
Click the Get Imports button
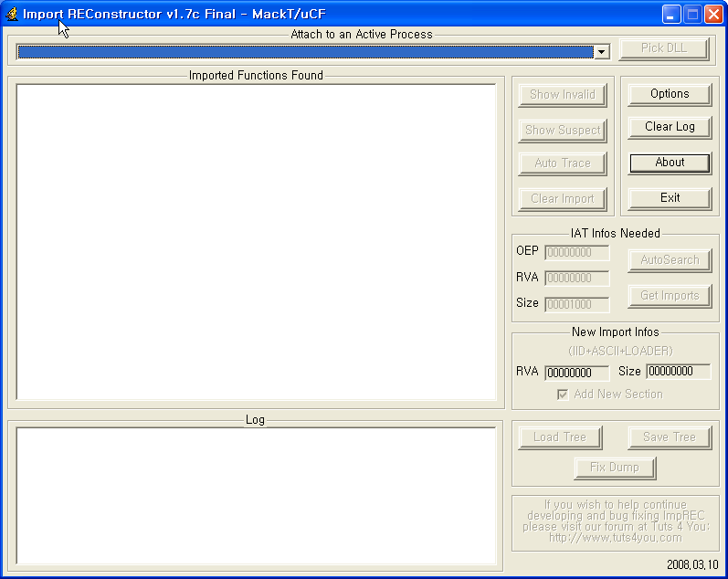[x=670, y=296]
